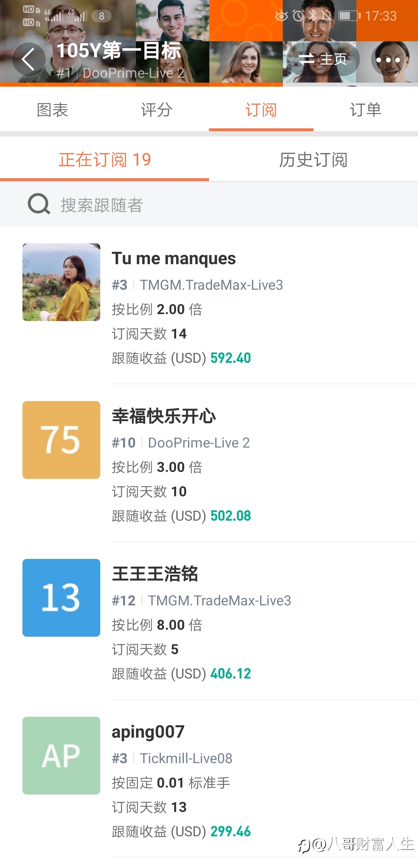Tap the search magnifier icon
Viewport: 418px width, 868px height.
(x=39, y=204)
